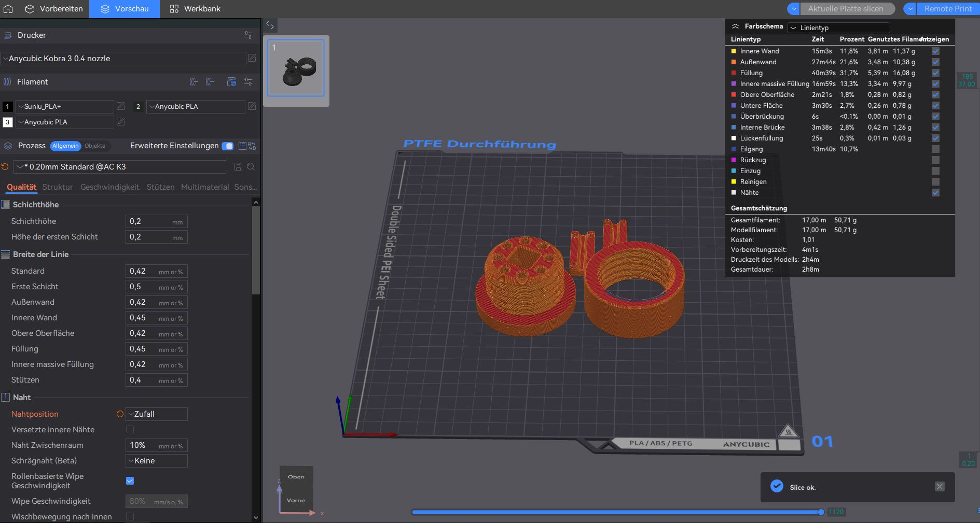Select plate 1 thumbnail
Screen dimensions: 980x523
point(296,68)
